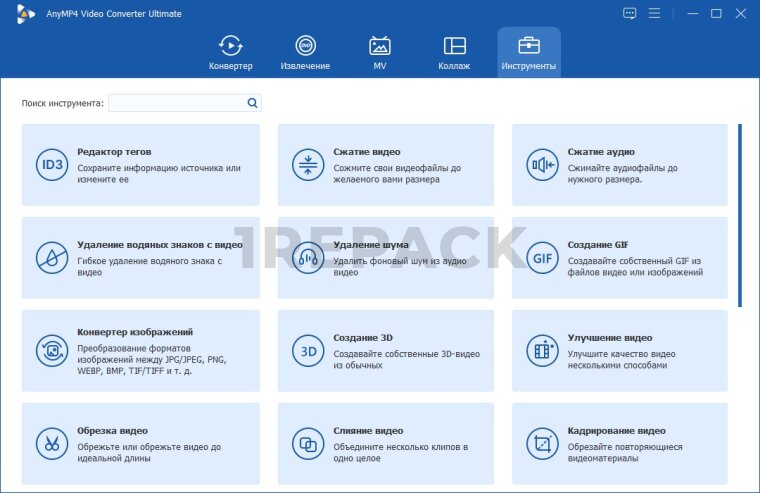Switch to the Коллаж tab
This screenshot has width=760, height=493.
454,53
